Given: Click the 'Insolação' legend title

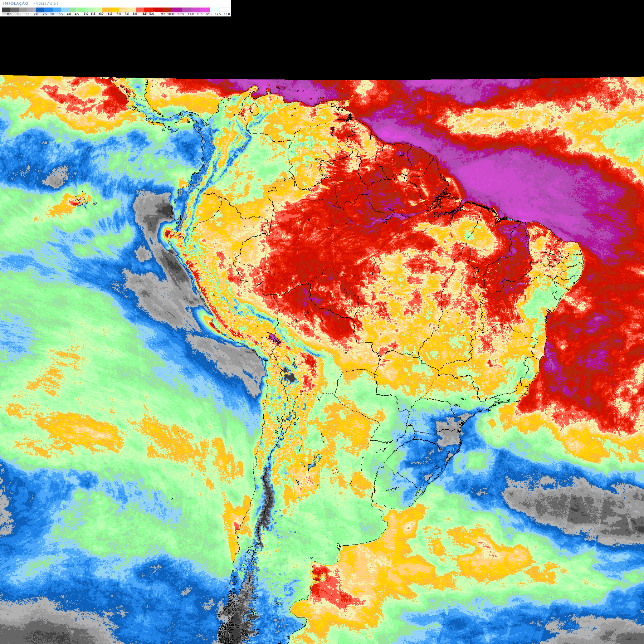Looking at the screenshot, I should [16, 3].
